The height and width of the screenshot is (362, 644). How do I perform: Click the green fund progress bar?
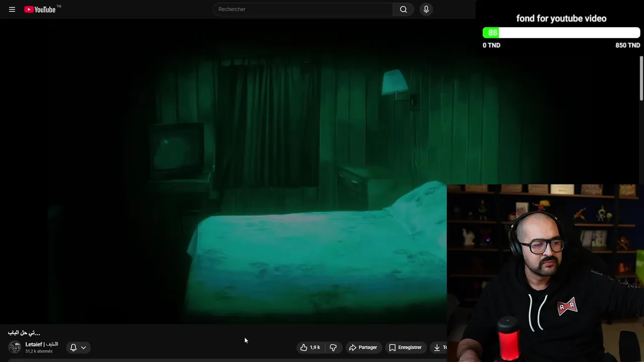[x=561, y=33]
